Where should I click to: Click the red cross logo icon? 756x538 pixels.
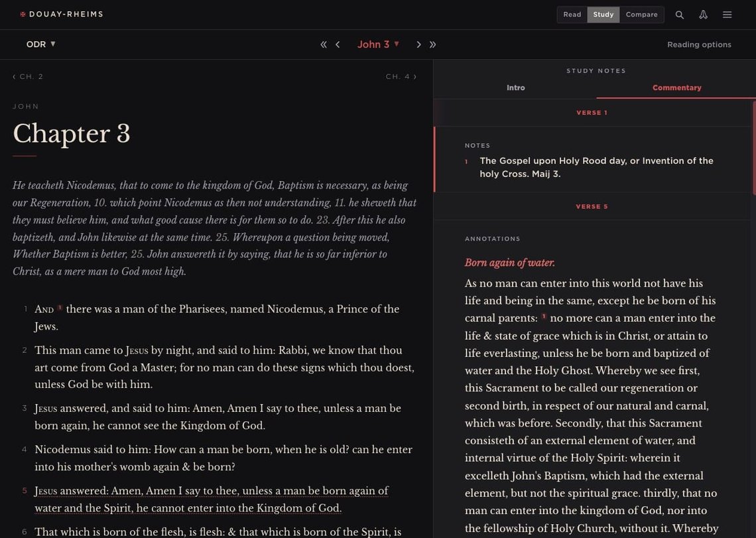coord(23,14)
